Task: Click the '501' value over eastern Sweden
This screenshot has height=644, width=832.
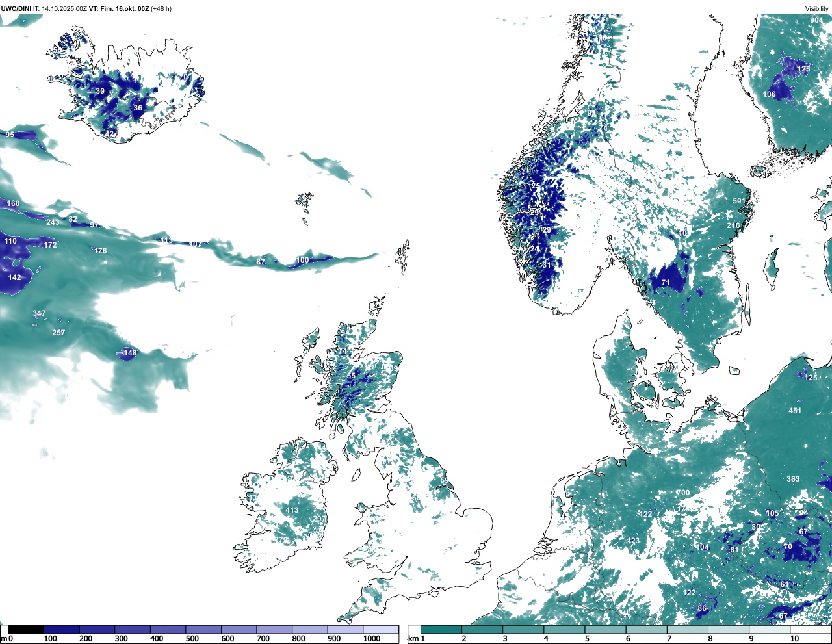Action: [x=739, y=201]
